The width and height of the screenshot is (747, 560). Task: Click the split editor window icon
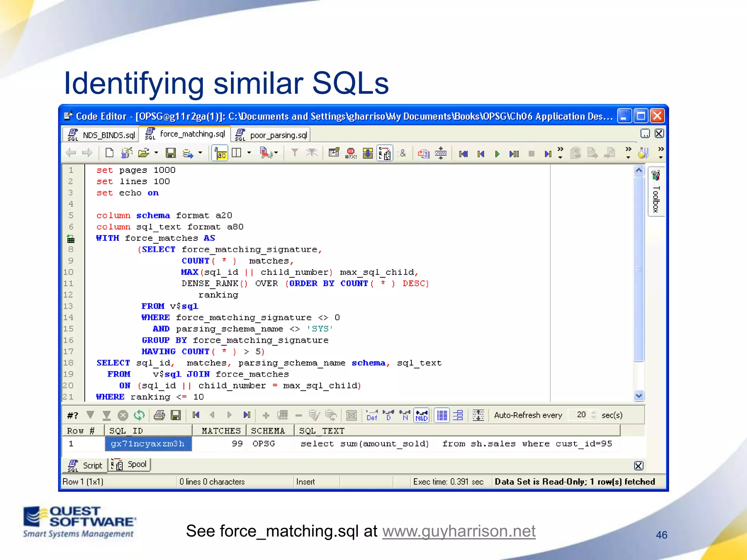point(236,153)
